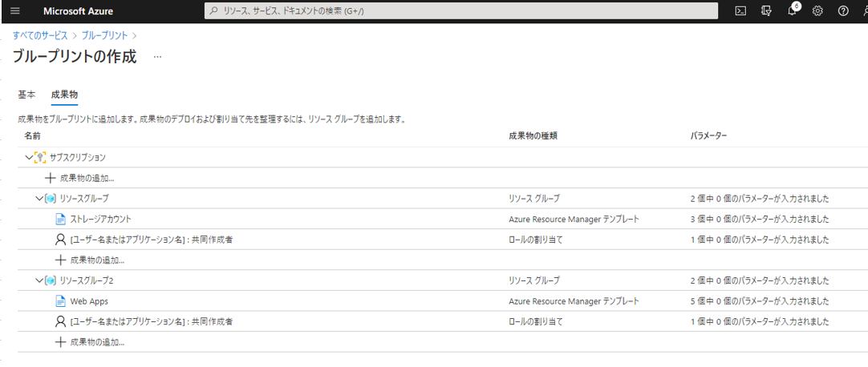Open the Web Apps artifact

(x=89, y=301)
